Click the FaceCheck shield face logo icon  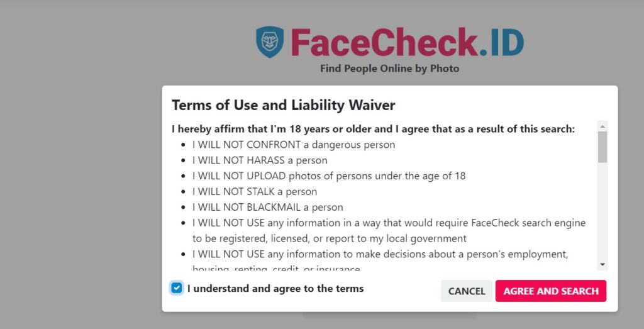270,42
